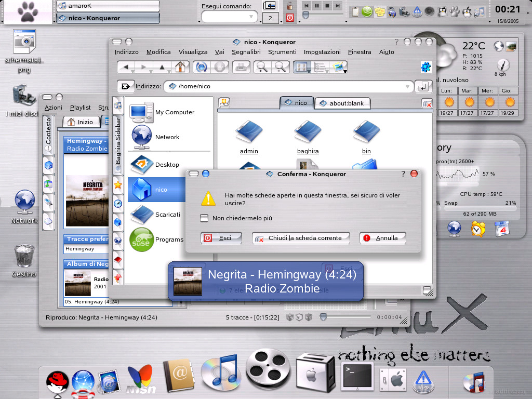Image resolution: width=532 pixels, height=399 pixels.
Task: Click the Go button beside the address field
Action: pos(423,87)
